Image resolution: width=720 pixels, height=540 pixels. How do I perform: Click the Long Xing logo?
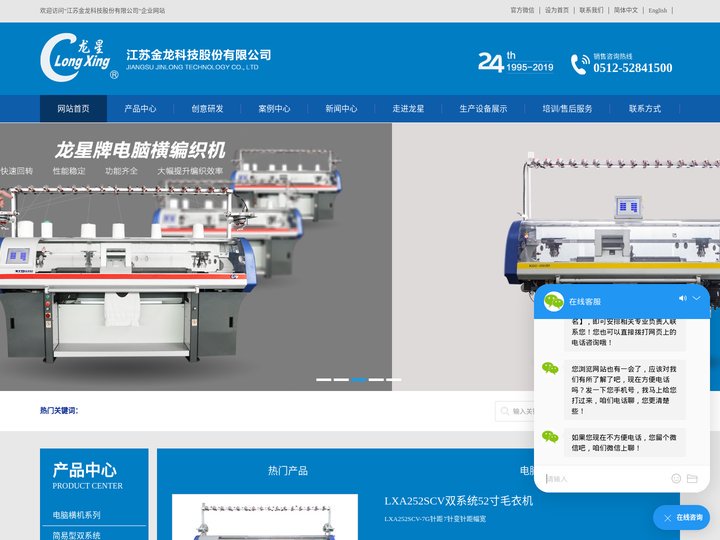coord(79,57)
